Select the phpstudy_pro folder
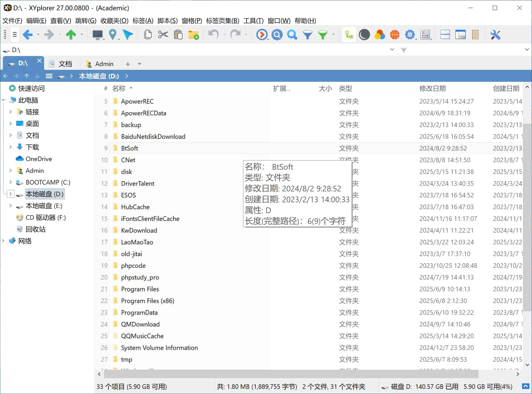 (140, 277)
